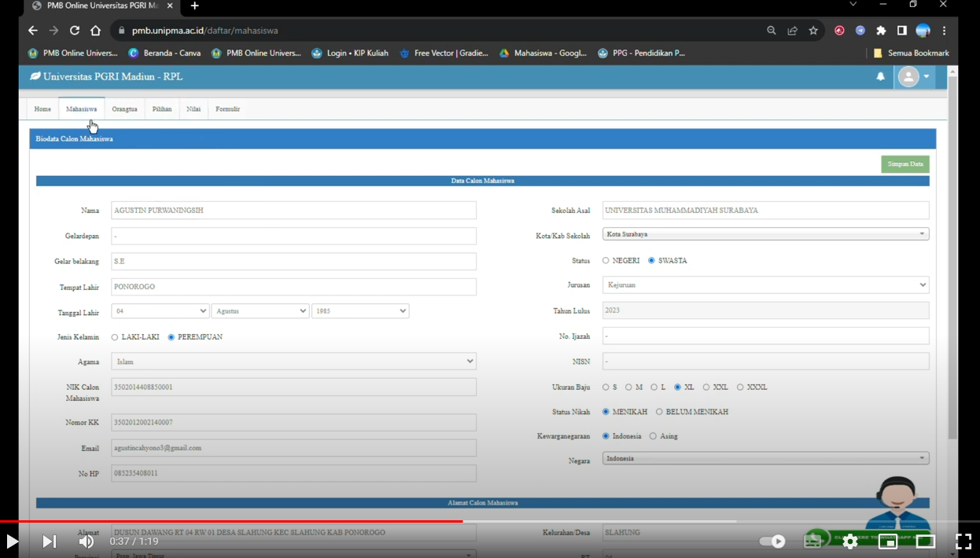
Task: Select LAKI-LAKI gender radio button
Action: (115, 337)
